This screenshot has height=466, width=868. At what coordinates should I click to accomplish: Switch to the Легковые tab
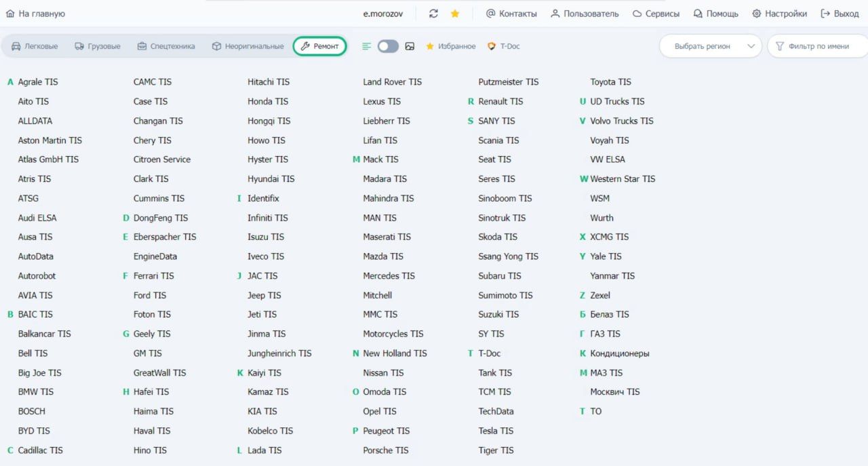tap(35, 46)
